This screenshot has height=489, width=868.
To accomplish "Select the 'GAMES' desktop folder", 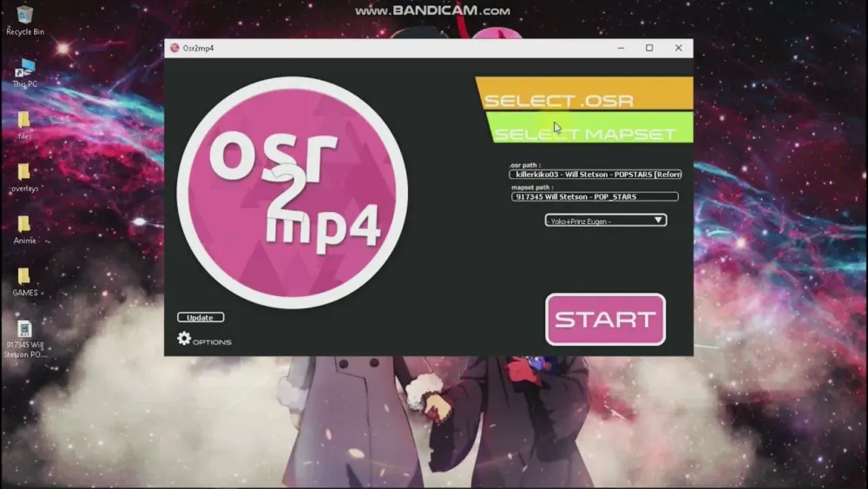I will pyautogui.click(x=24, y=282).
